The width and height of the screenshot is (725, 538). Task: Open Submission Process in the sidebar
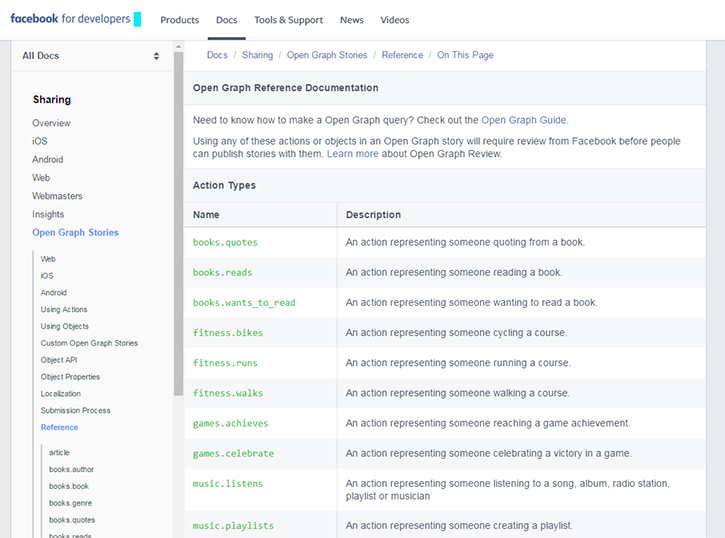75,410
